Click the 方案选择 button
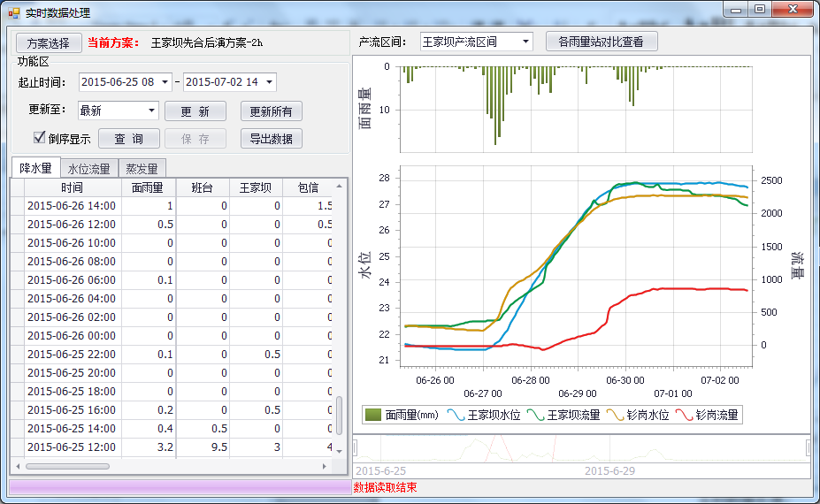 48,42
